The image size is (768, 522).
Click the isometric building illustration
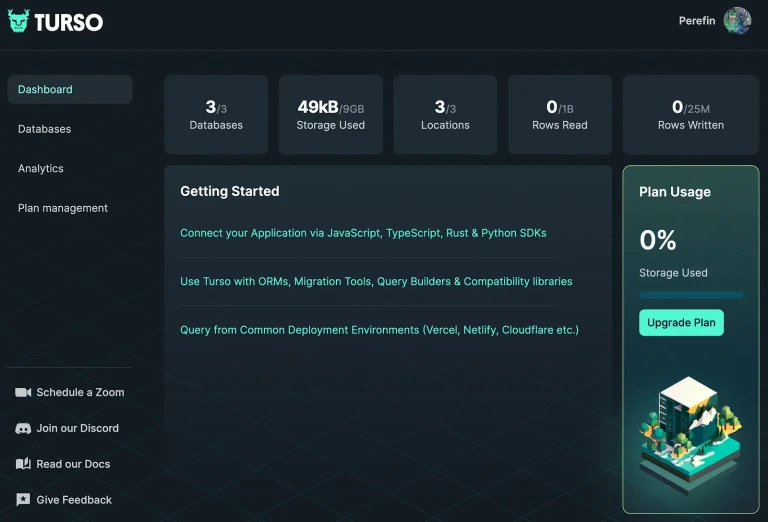pos(691,434)
